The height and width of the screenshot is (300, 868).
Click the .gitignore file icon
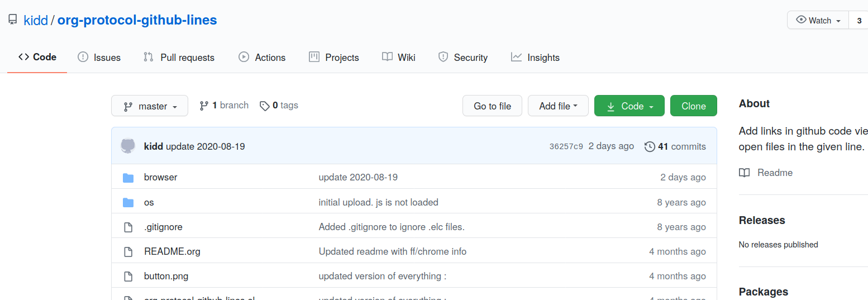click(128, 227)
